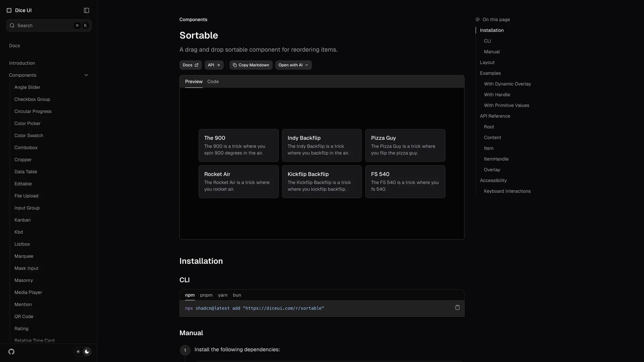Screen dimensions: 644x362
Task: Click the search magnifier icon
Action: pyautogui.click(x=12, y=25)
